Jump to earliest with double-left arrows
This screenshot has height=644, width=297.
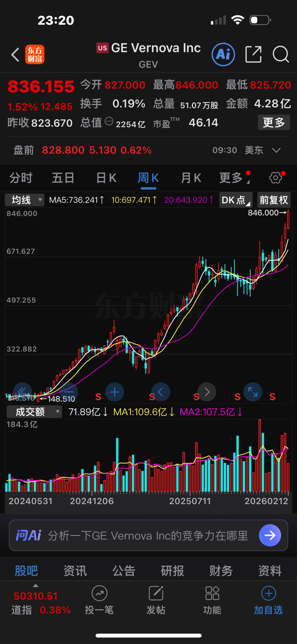[x=22, y=392]
